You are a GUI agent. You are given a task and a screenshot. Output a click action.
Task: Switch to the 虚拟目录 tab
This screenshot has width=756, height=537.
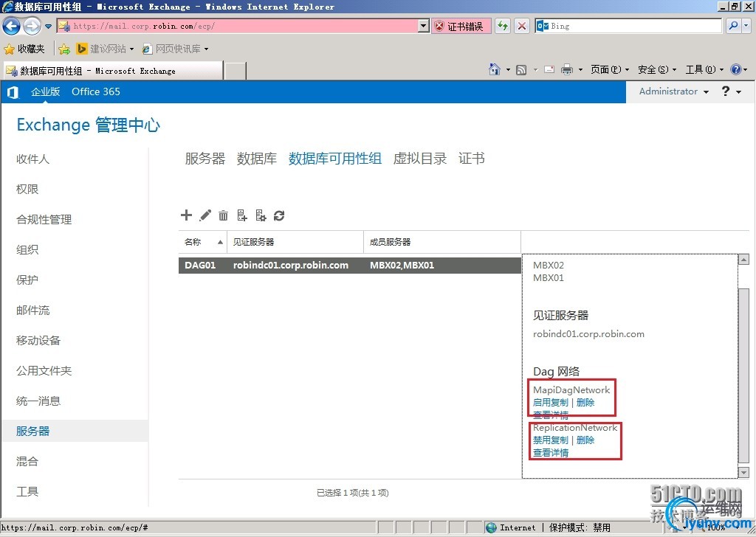pyautogui.click(x=420, y=159)
